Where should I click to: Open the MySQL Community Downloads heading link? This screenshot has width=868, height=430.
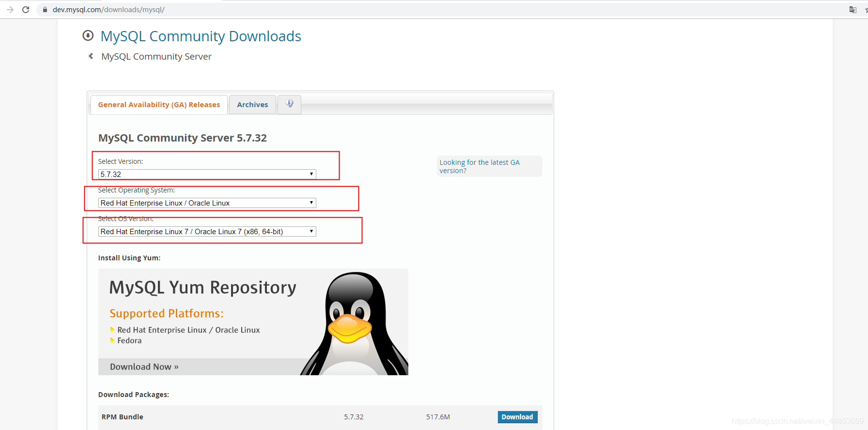pos(201,36)
